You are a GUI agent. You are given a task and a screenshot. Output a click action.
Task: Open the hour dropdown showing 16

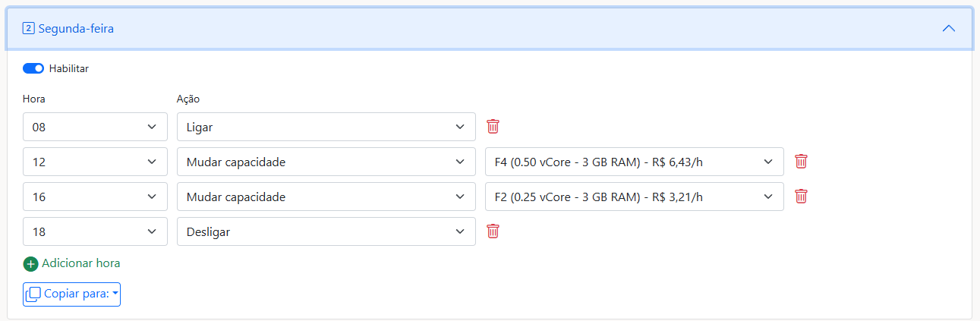[x=95, y=197]
